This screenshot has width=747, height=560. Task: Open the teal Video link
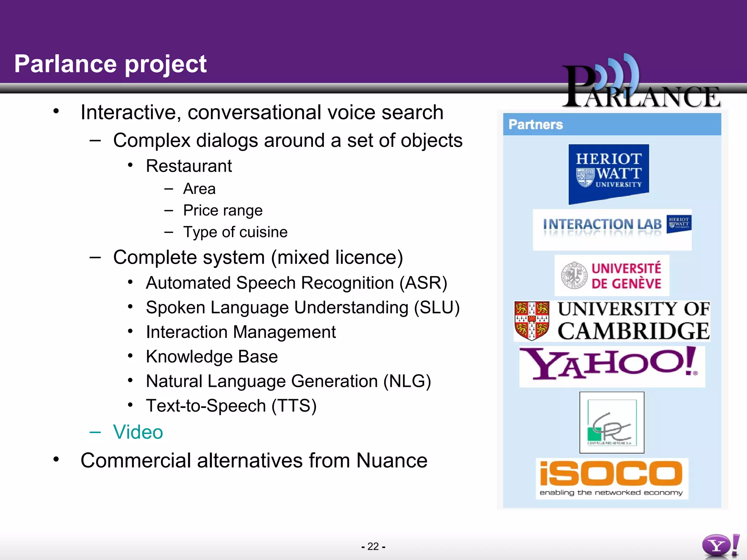[138, 432]
